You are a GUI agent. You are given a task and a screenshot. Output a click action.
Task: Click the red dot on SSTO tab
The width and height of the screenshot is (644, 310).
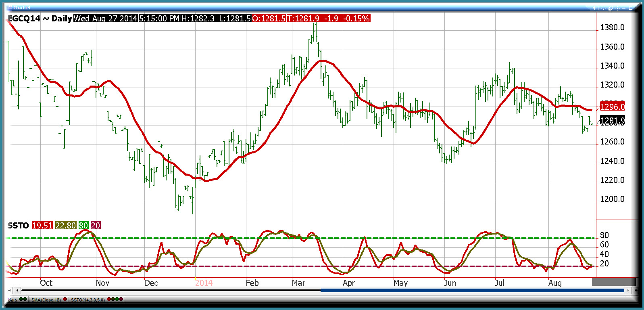[x=109, y=300]
